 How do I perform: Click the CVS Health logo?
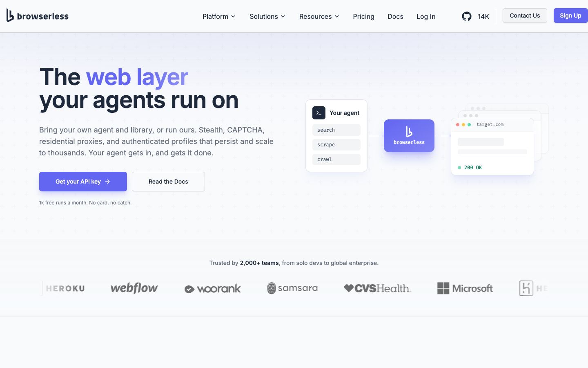point(378,288)
